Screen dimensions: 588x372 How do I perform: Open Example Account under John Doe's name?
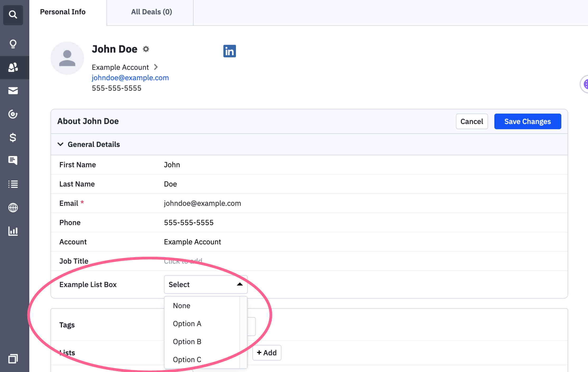pyautogui.click(x=120, y=67)
